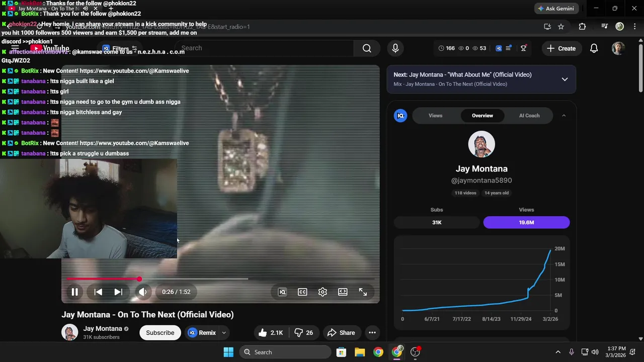Open YouTube notifications bell
Viewport: 644px width, 362px height.
pyautogui.click(x=594, y=48)
